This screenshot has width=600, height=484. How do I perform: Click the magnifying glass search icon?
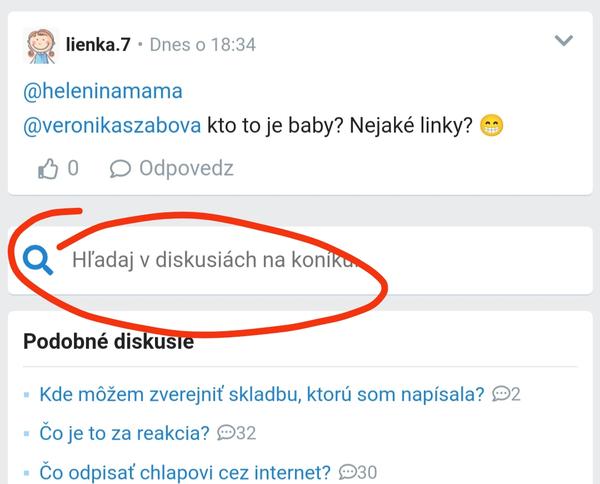pos(39,261)
